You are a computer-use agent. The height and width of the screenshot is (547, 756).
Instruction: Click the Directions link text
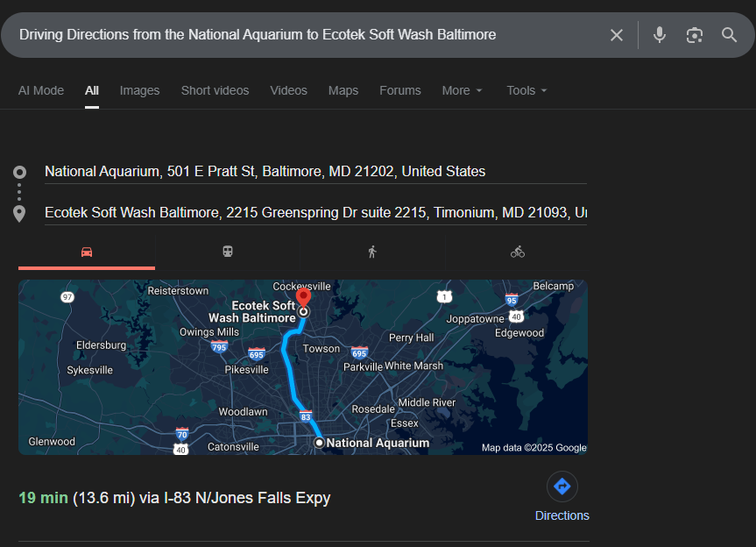pos(562,515)
